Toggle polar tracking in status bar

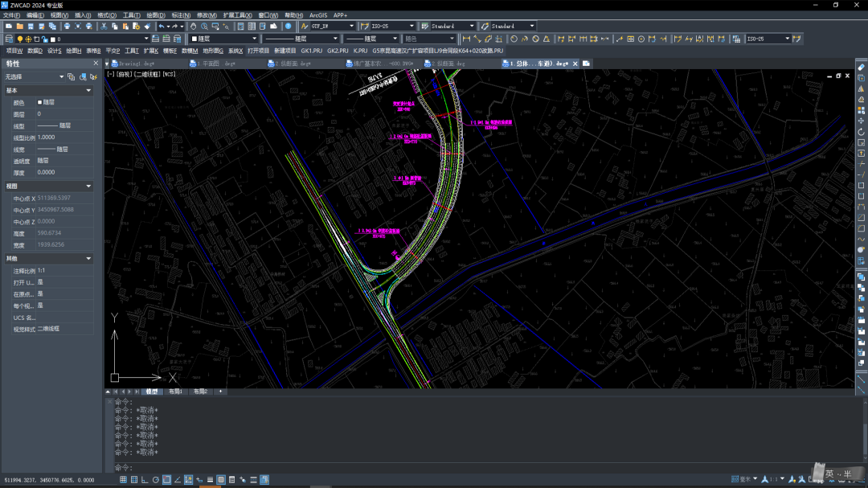pyautogui.click(x=156, y=480)
